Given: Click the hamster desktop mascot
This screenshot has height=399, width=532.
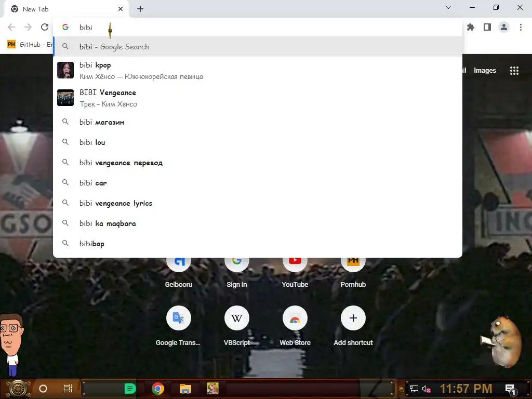Looking at the screenshot, I should (502, 341).
